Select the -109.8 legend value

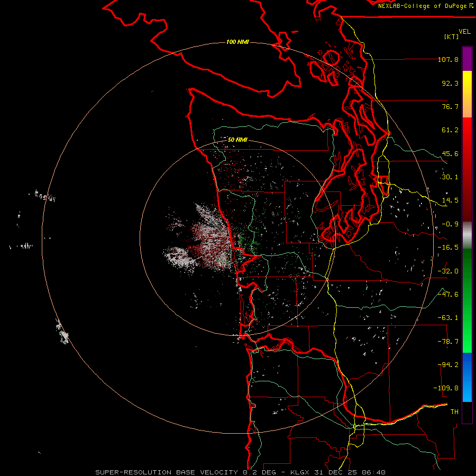click(446, 388)
